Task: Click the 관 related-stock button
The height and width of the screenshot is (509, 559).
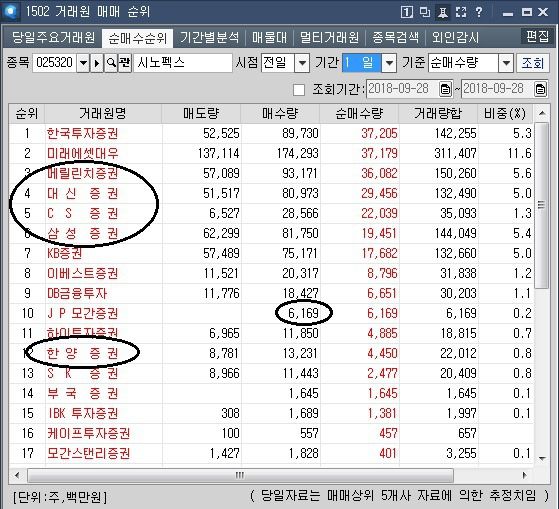Action: pyautogui.click(x=125, y=63)
